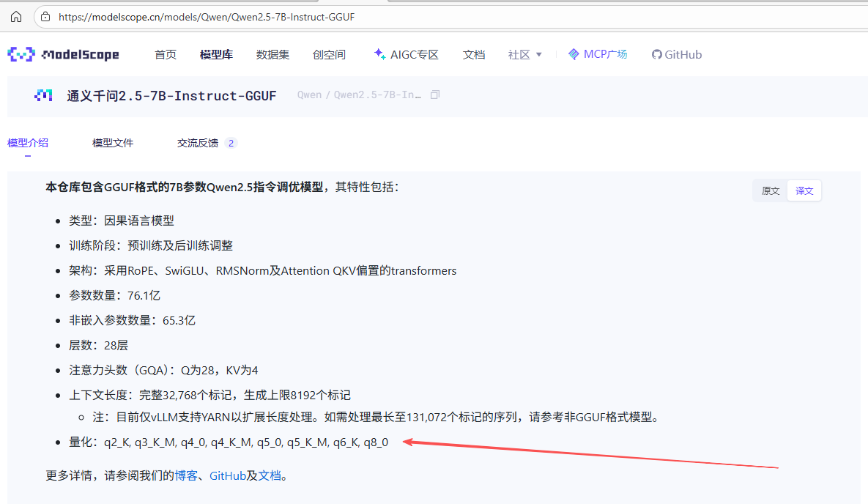Click the site info lock icon

pyautogui.click(x=46, y=17)
